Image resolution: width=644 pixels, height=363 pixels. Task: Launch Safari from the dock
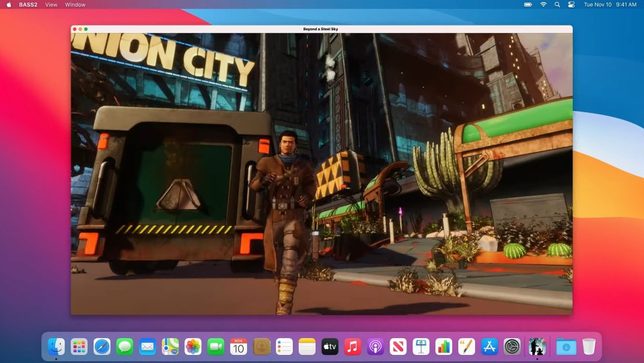click(x=102, y=347)
